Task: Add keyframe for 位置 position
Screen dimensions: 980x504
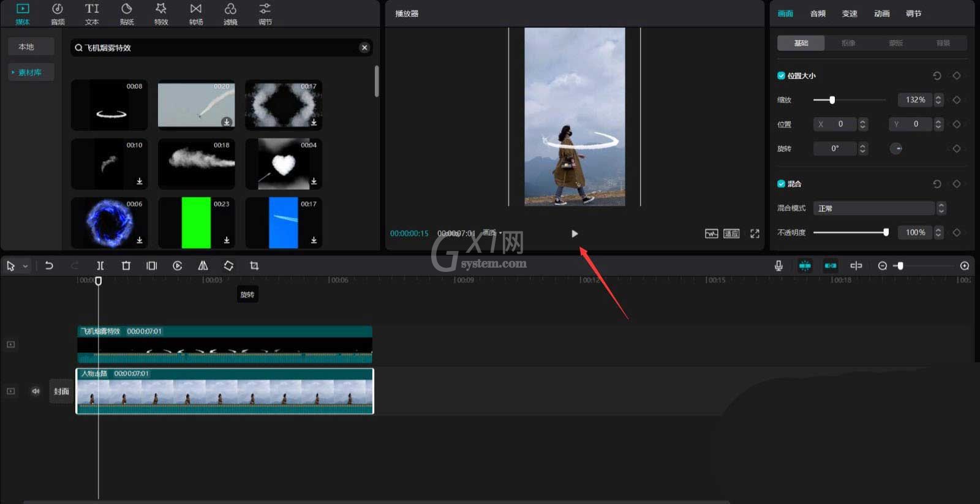Action: coord(957,124)
